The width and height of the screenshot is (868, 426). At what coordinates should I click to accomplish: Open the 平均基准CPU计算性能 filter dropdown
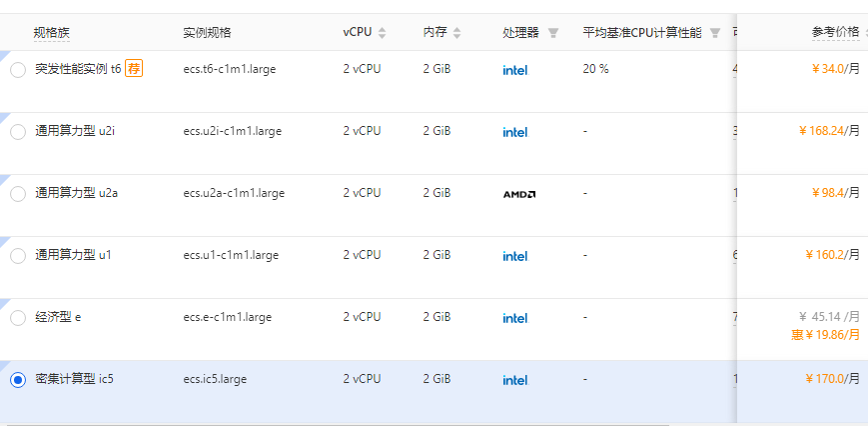[715, 33]
